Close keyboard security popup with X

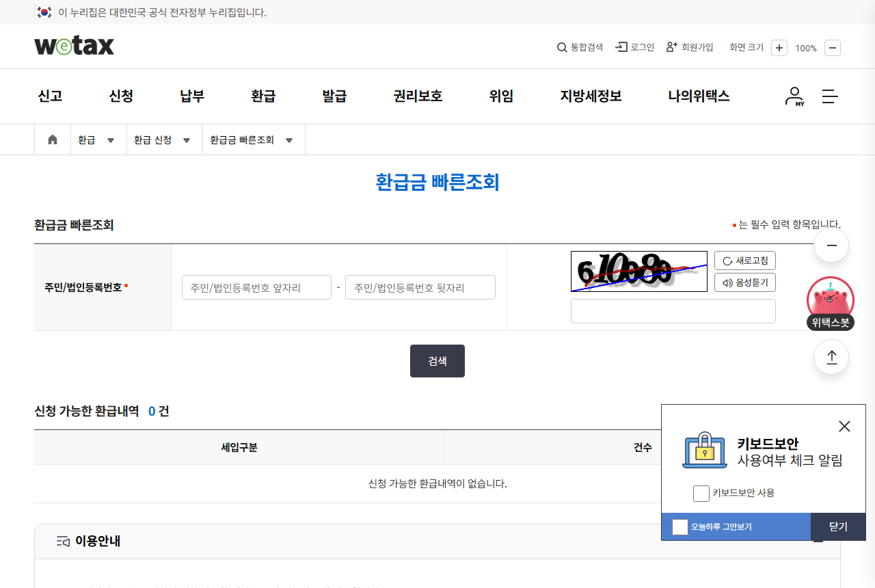pyautogui.click(x=844, y=426)
